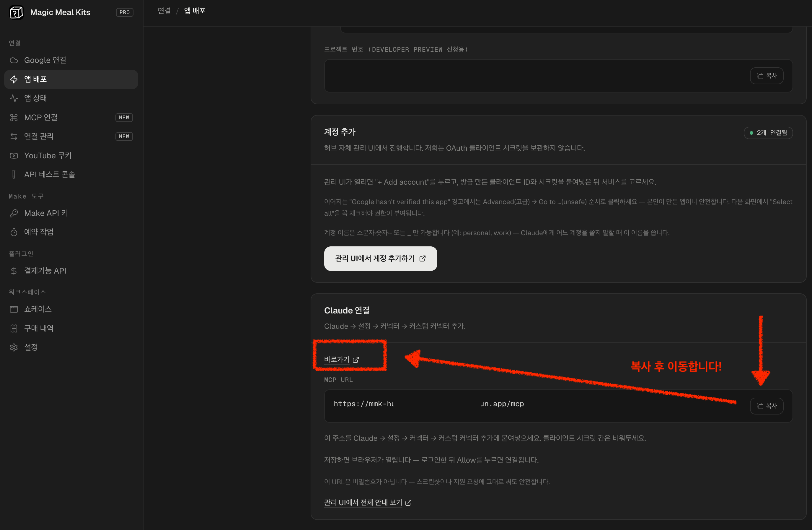Click the video icon beside YouTube 쿠키
This screenshot has width=812, height=530.
pyautogui.click(x=14, y=156)
